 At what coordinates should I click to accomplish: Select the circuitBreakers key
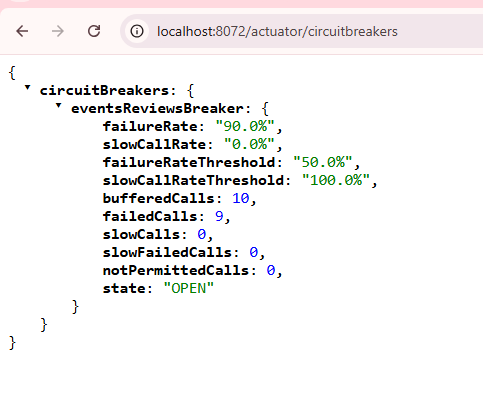click(104, 91)
